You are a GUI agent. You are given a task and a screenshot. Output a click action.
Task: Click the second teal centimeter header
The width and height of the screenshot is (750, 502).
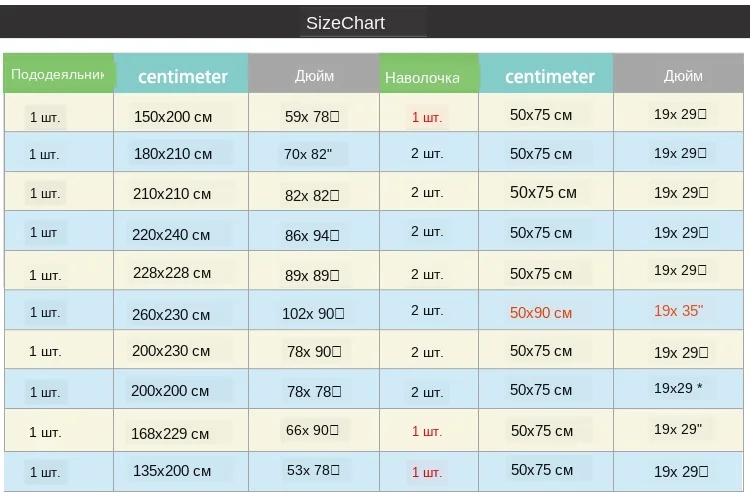pos(546,73)
